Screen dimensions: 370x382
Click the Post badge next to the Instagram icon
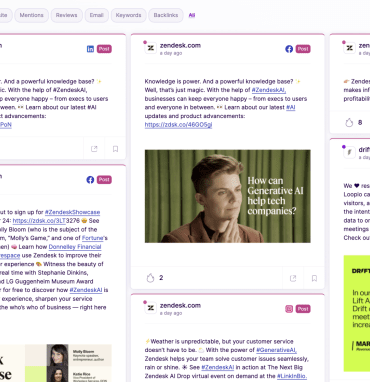pyautogui.click(x=303, y=309)
